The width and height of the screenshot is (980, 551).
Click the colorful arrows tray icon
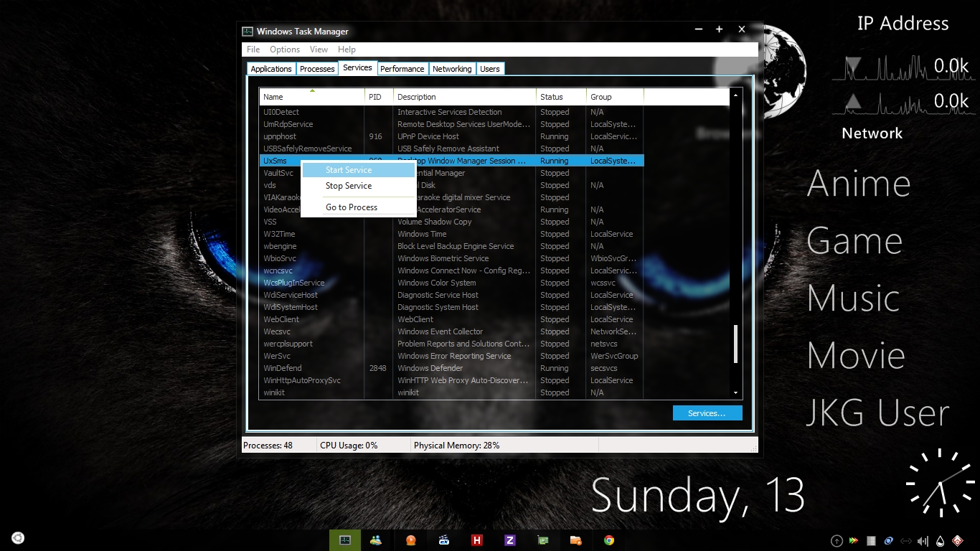(x=853, y=541)
